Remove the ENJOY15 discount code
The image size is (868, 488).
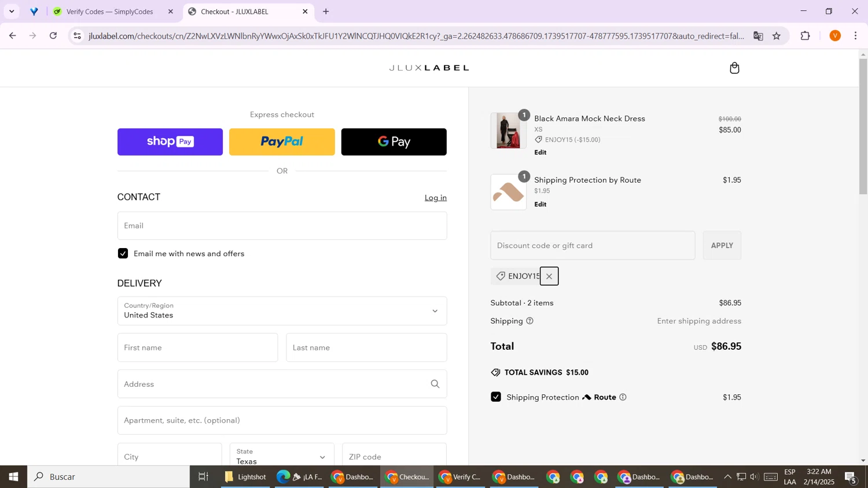pos(549,276)
